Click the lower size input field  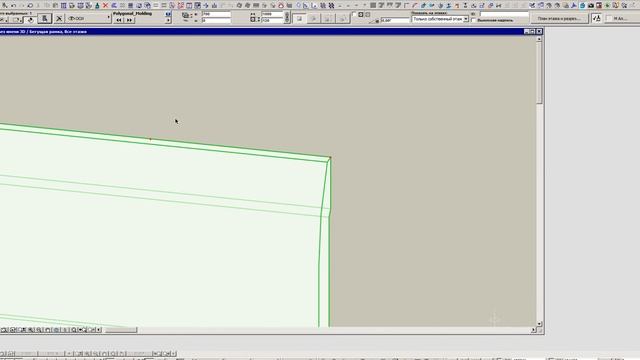click(272, 20)
